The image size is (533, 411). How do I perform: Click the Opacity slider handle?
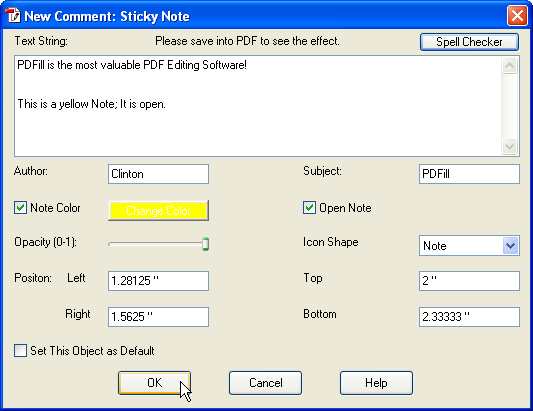click(x=205, y=244)
